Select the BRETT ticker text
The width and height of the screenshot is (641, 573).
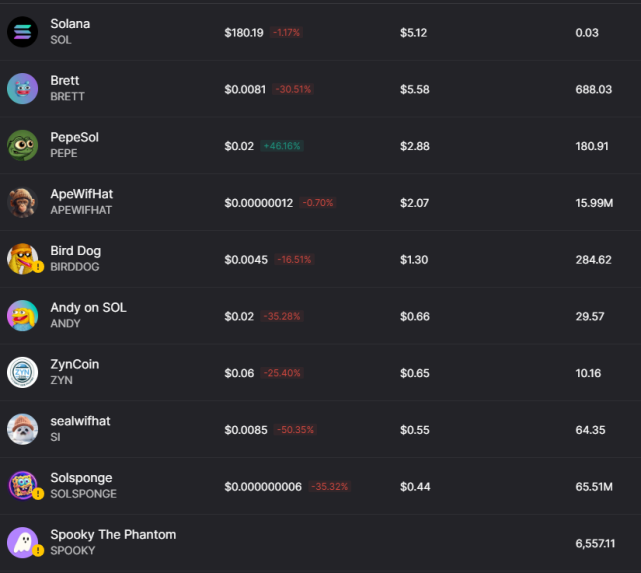coord(67,97)
